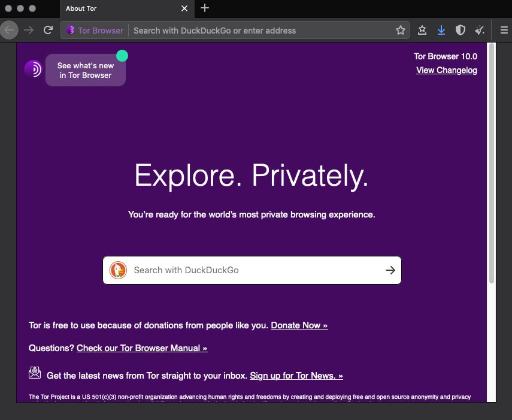Viewport: 512px width, 420px height.
Task: Click the green notification dot on What's New
Action: point(122,56)
